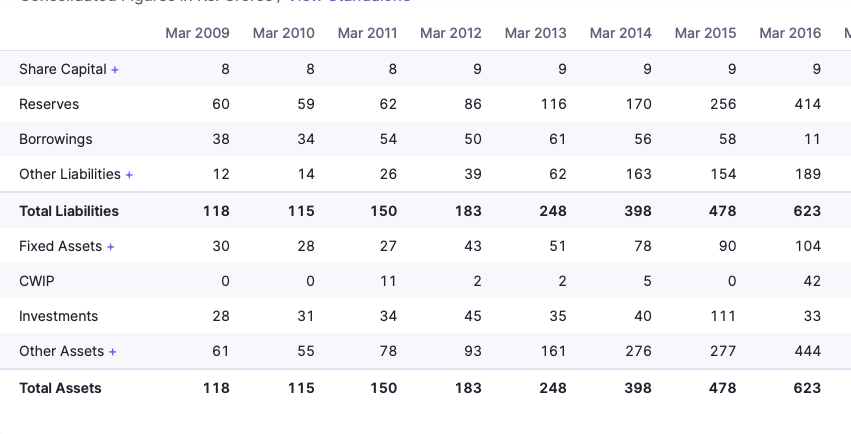Select the Borrowings row label
The width and height of the screenshot is (851, 434).
tap(56, 139)
